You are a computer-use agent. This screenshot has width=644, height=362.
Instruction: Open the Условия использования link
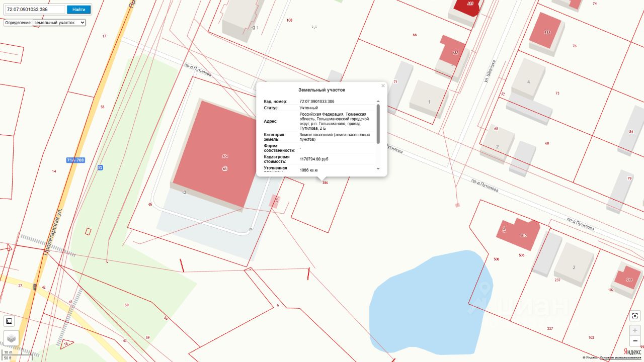(621, 357)
